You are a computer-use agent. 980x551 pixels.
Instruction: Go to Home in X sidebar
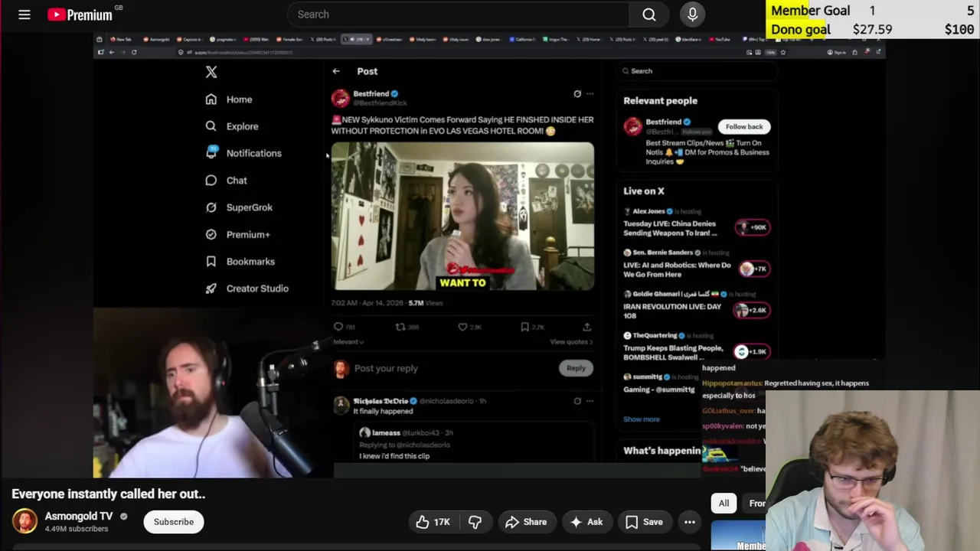(229, 99)
